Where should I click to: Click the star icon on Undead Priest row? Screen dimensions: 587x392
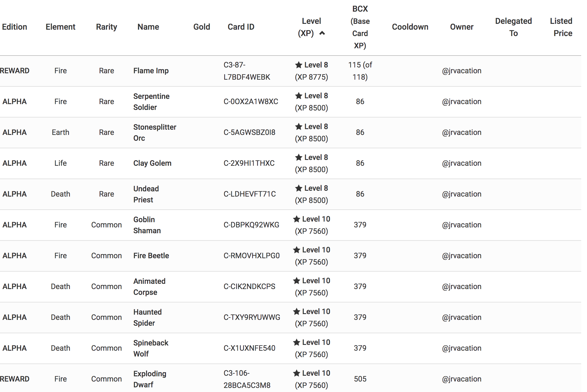tap(298, 188)
